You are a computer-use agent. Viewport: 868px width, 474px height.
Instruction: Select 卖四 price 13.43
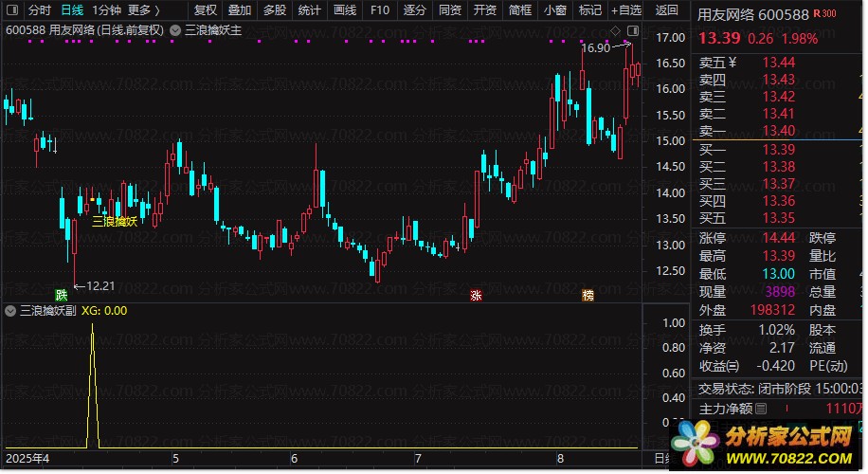[778, 80]
